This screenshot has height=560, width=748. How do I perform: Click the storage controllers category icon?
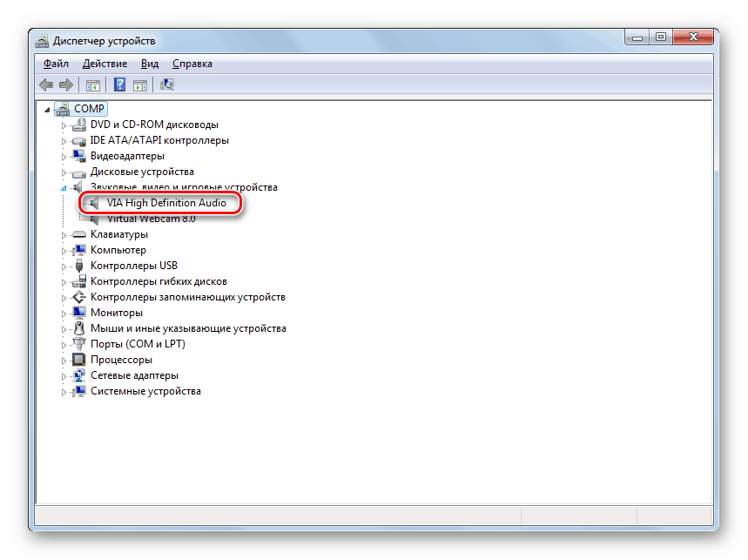79,297
